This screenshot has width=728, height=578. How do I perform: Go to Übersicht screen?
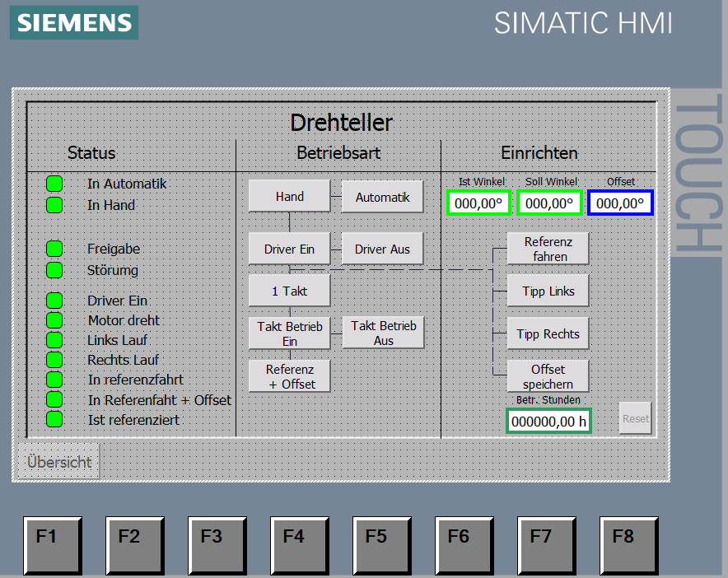58,461
